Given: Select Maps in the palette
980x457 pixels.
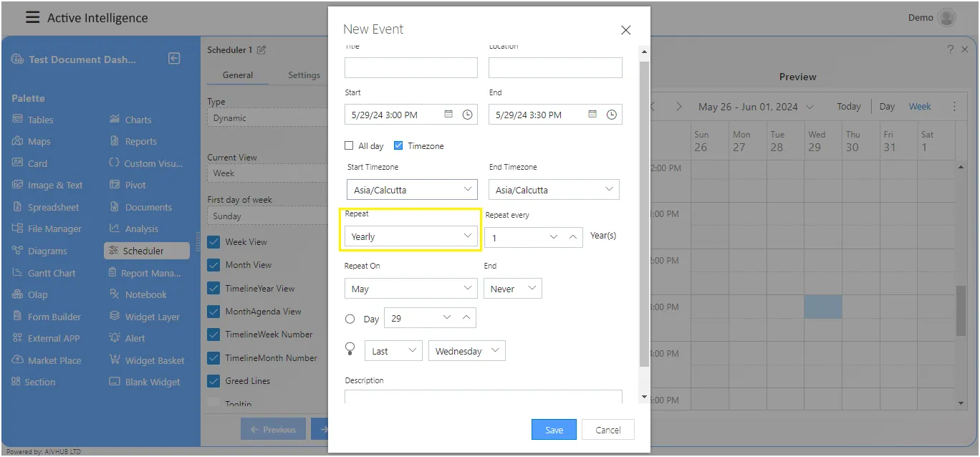Looking at the screenshot, I should pyautogui.click(x=32, y=141).
